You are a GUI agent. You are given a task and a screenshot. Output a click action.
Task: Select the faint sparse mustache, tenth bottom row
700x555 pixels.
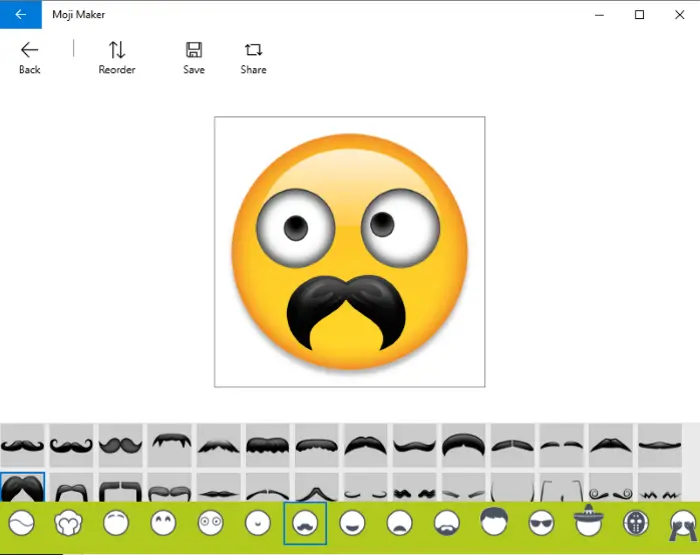point(464,487)
